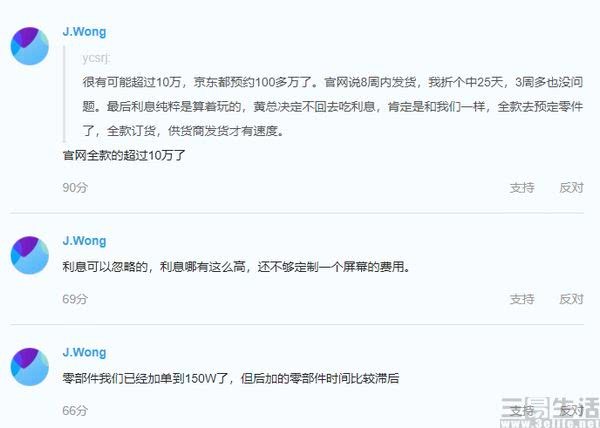The width and height of the screenshot is (600, 428).
Task: Click 支持 on the 69分 comment
Action: point(522,299)
